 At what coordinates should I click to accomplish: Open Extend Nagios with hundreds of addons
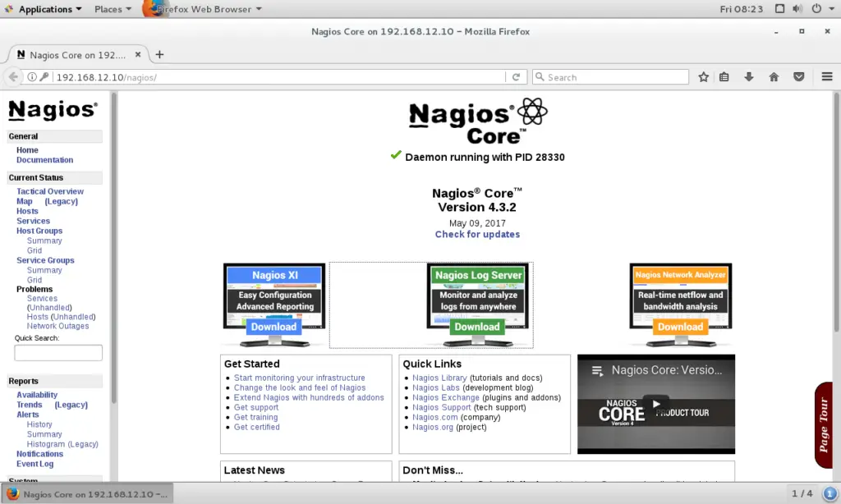tap(309, 397)
